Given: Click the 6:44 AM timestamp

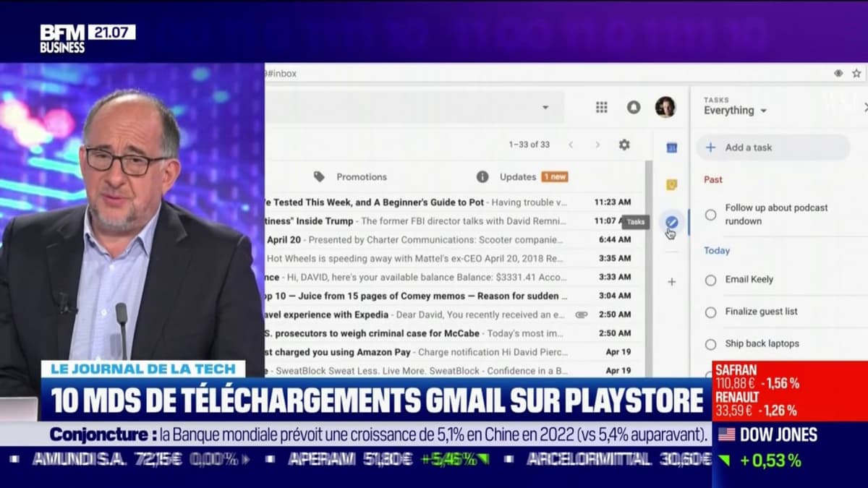Looking at the screenshot, I should pyautogui.click(x=615, y=239).
